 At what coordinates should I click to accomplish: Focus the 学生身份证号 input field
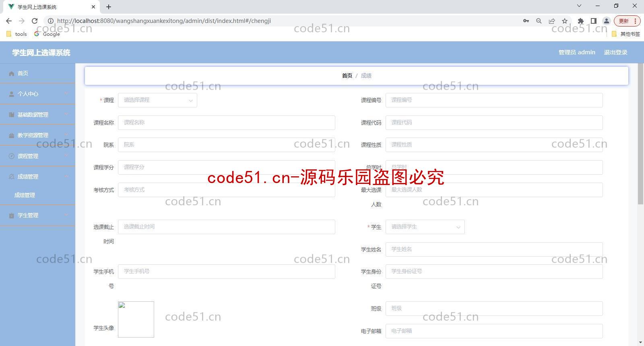[x=494, y=272]
